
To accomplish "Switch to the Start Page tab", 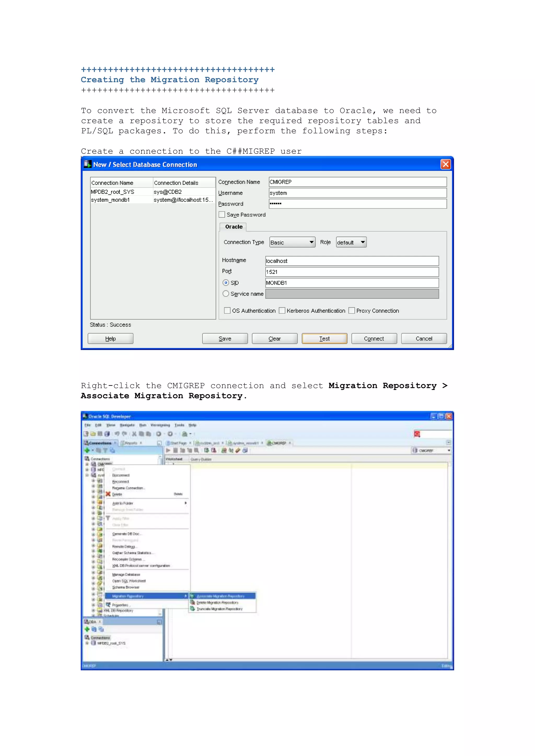I will pos(178,443).
